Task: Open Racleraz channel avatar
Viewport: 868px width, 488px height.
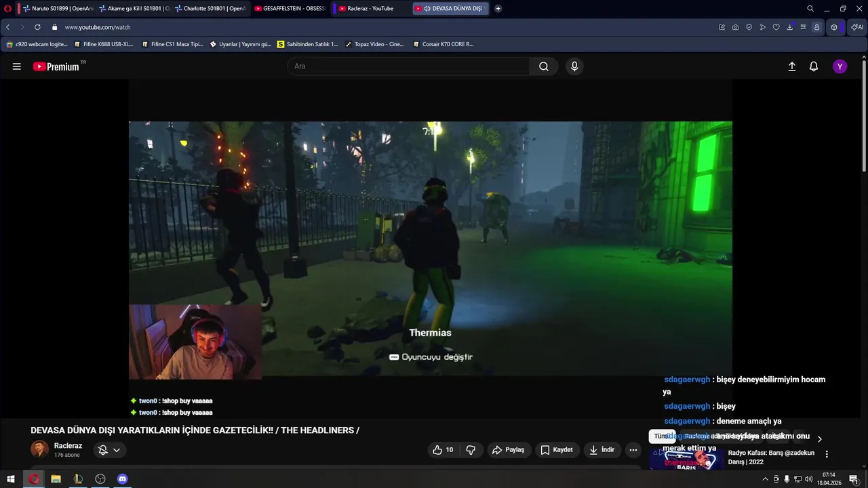Action: pyautogui.click(x=39, y=449)
